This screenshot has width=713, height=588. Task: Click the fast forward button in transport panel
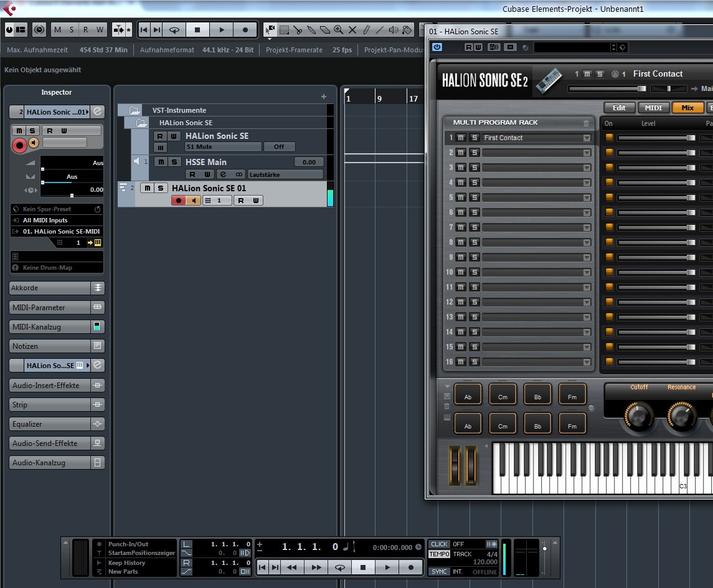(x=316, y=567)
